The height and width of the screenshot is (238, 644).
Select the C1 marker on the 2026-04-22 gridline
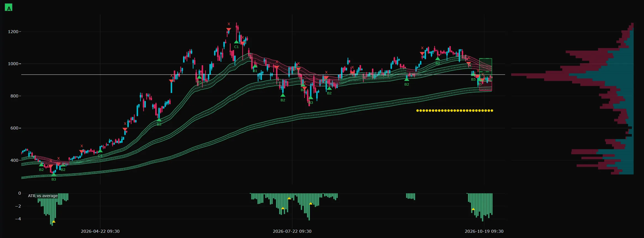pos(100,151)
